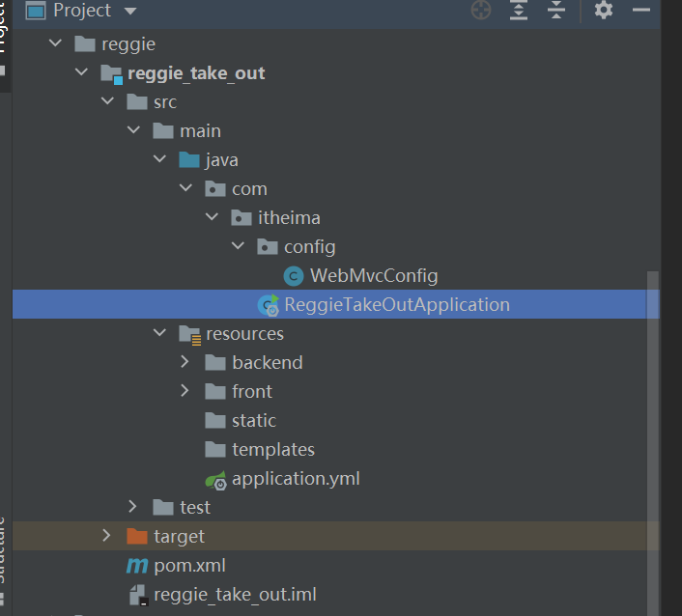The height and width of the screenshot is (616, 682).
Task: Click the application.yml Spring config icon
Action: (x=215, y=479)
